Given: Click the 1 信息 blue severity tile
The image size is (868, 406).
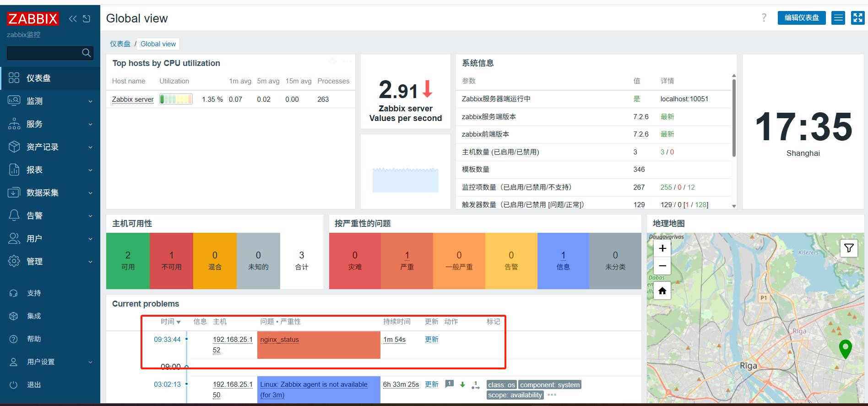Looking at the screenshot, I should [x=563, y=261].
